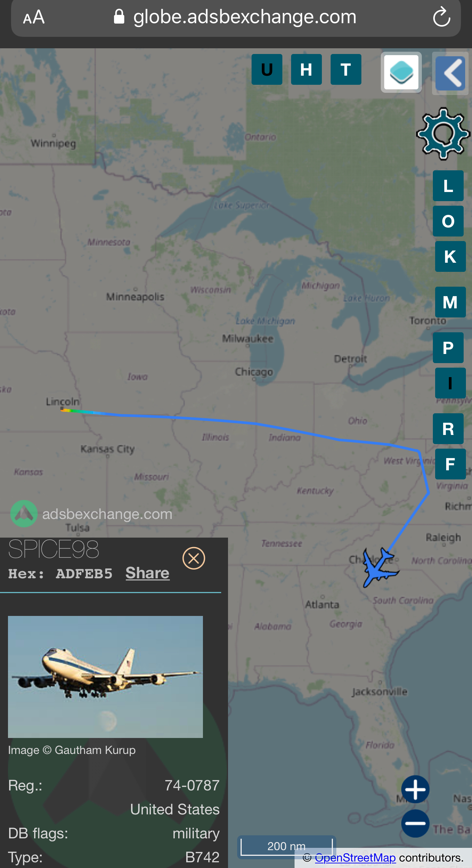Collapse sidebar with the left chevron
Image resolution: width=472 pixels, height=868 pixels.
450,73
